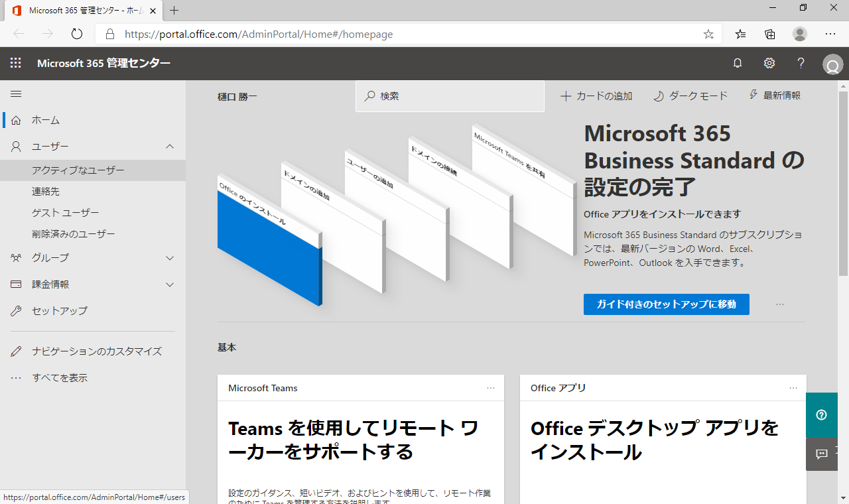View site info via lock icon
Image resolution: width=849 pixels, height=504 pixels.
tap(110, 34)
